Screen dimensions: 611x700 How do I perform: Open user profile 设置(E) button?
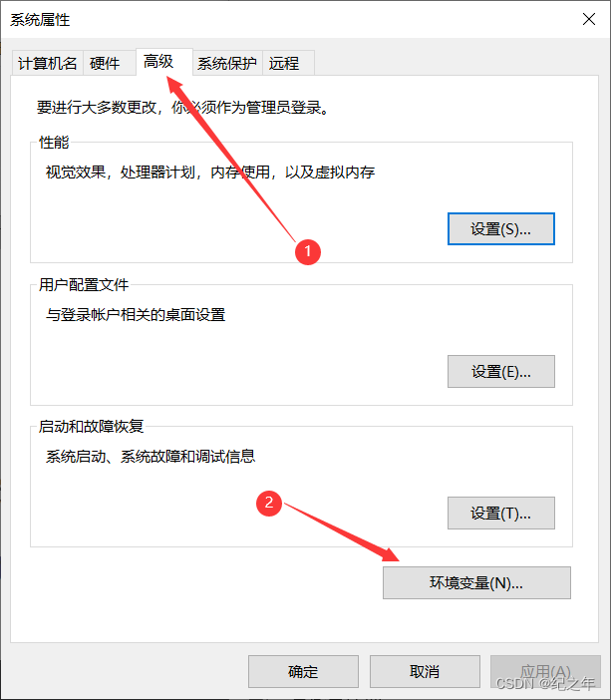tap(501, 371)
